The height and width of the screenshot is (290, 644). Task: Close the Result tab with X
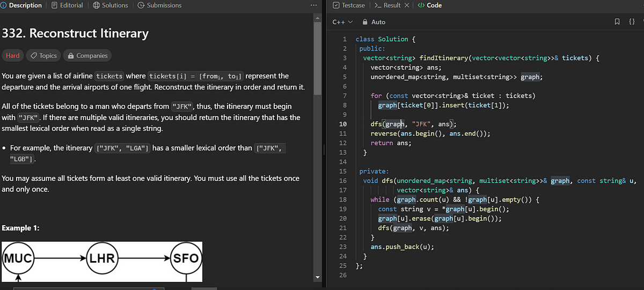[407, 5]
